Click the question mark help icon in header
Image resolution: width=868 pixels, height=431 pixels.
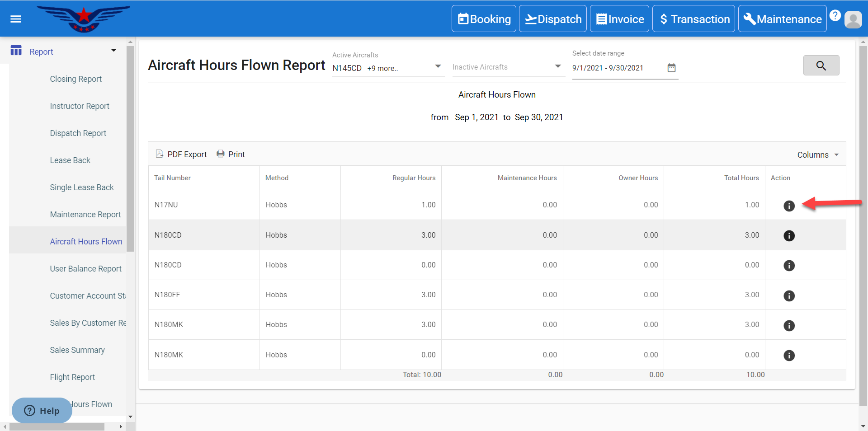click(835, 16)
